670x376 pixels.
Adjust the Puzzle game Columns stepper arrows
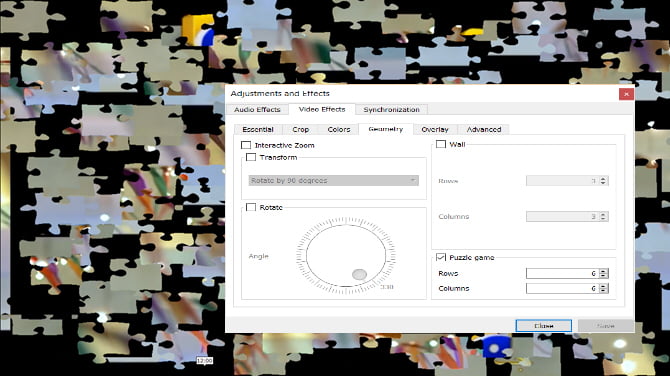(603, 288)
